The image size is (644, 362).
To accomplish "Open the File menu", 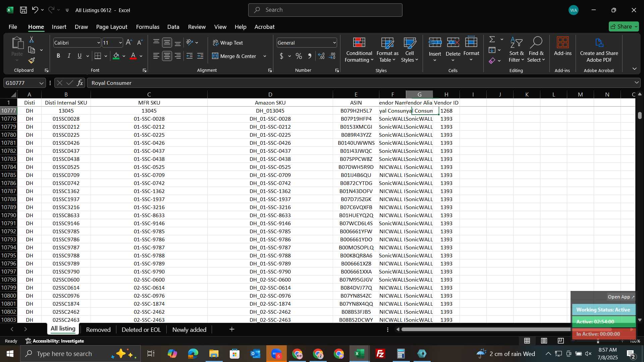I will (13, 27).
